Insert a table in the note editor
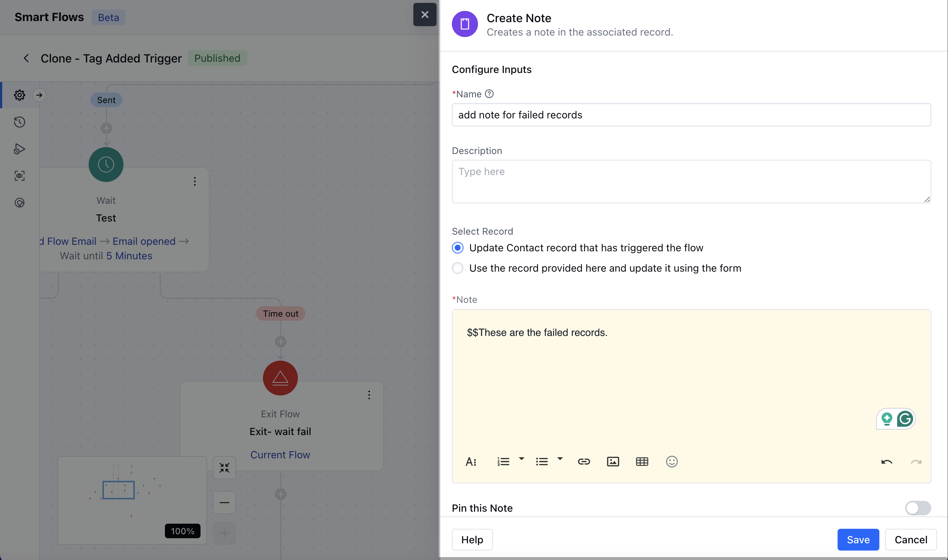Screen dimensions: 948x560 (x=641, y=462)
